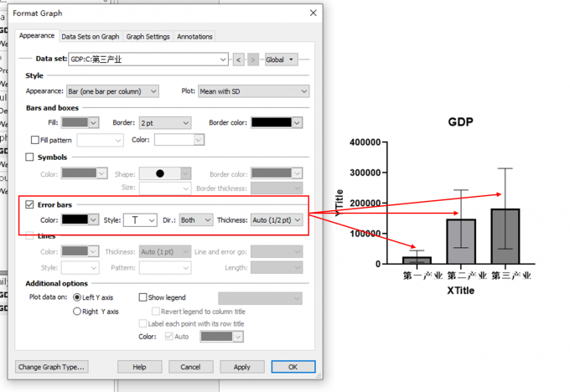Check the Fill pattern option
Image resolution: width=570 pixels, height=392 pixels.
click(35, 140)
